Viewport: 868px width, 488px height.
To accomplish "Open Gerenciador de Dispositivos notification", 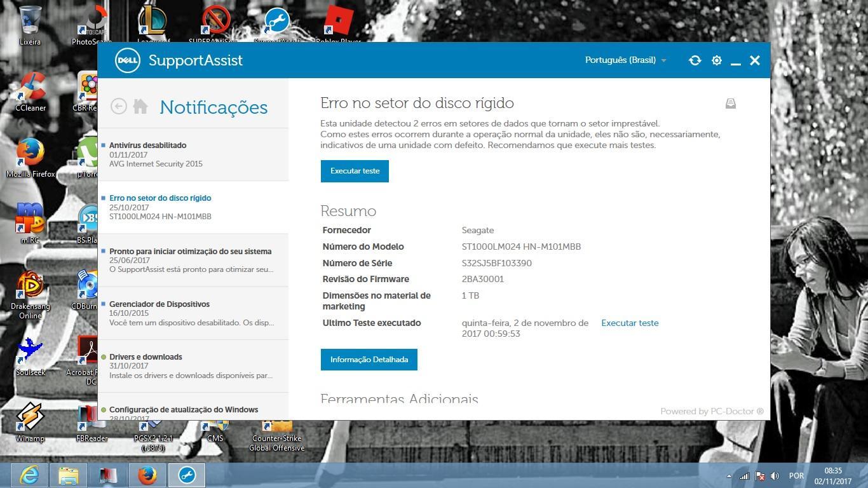I will [x=193, y=313].
